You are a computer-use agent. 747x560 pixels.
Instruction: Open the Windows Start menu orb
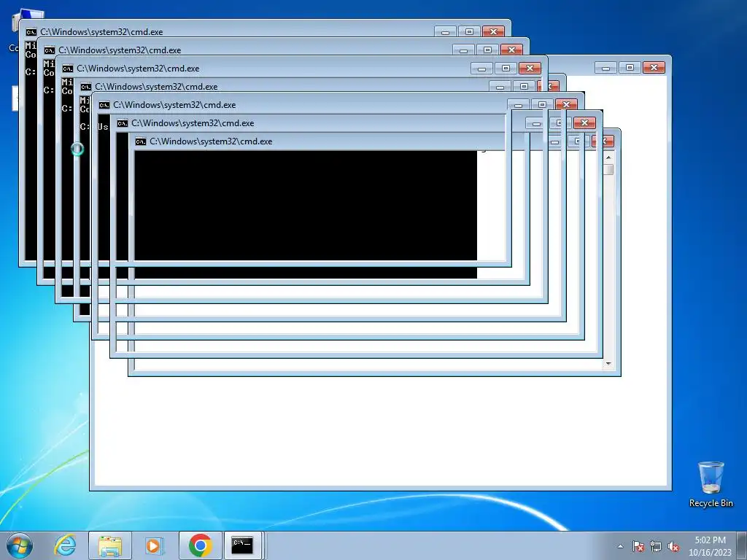(x=20, y=545)
